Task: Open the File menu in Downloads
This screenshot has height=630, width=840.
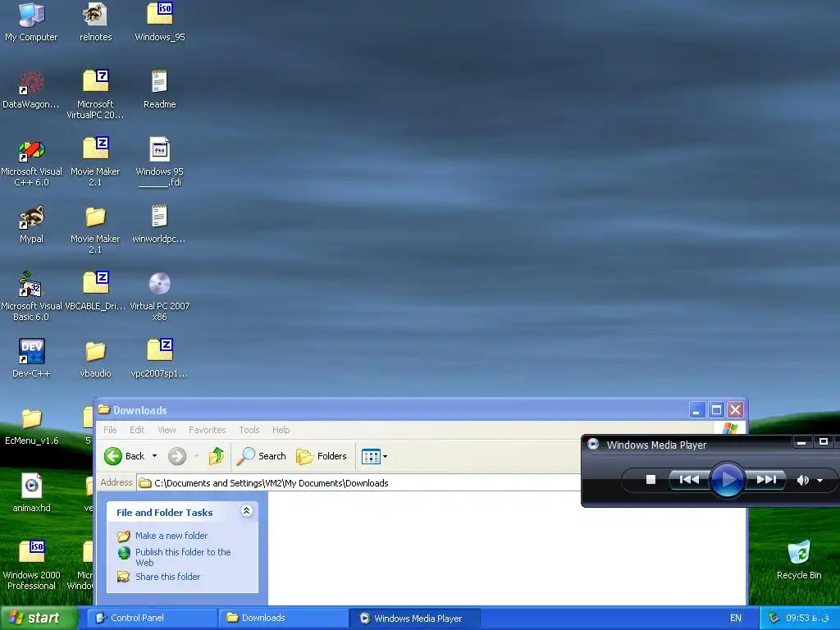Action: click(110, 430)
